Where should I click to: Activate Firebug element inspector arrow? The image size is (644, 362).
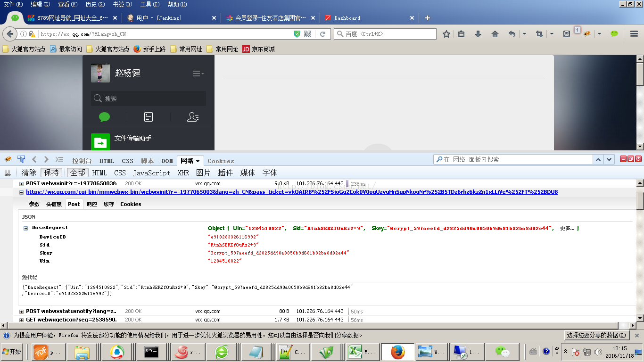(x=21, y=159)
